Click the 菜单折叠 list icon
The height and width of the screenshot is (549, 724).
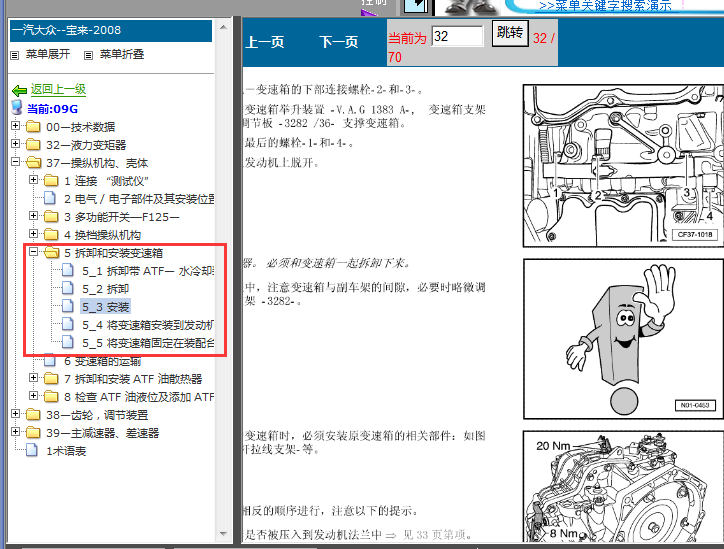[x=88, y=55]
